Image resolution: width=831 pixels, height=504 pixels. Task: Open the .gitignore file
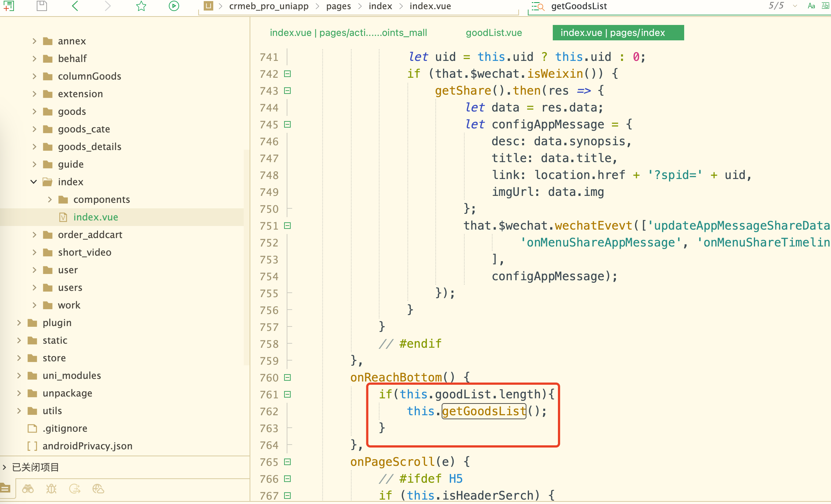[x=65, y=428]
